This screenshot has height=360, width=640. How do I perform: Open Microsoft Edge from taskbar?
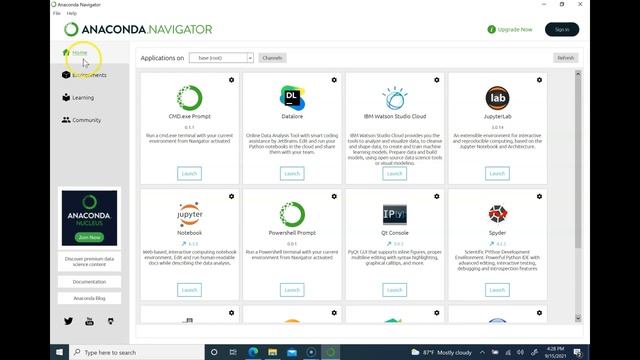(253, 352)
